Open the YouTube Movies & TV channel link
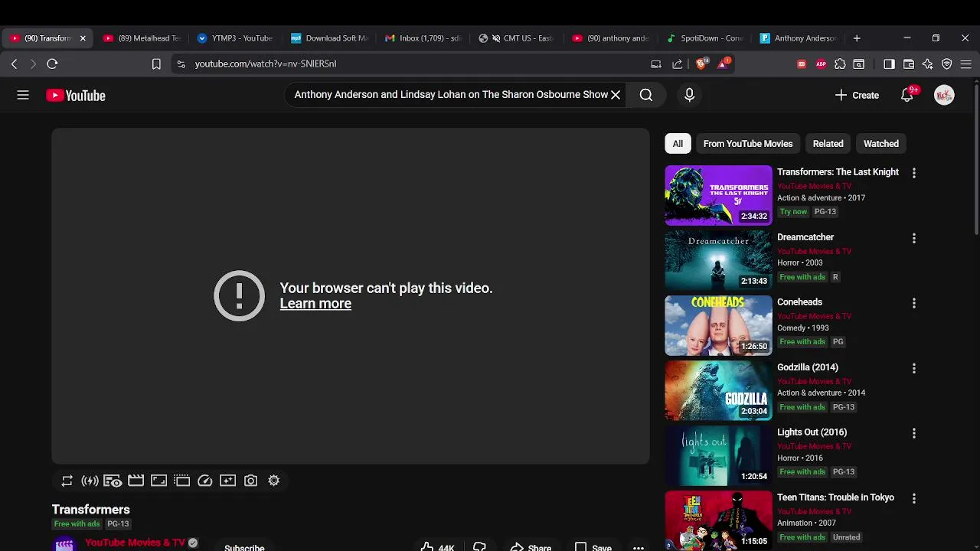 pos(135,543)
